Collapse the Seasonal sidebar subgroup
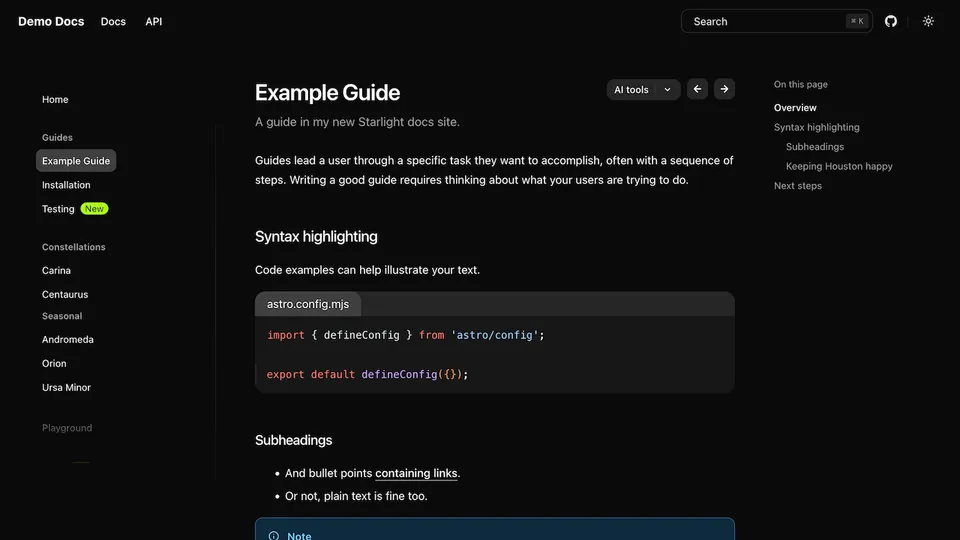This screenshot has height=540, width=960. [62, 316]
